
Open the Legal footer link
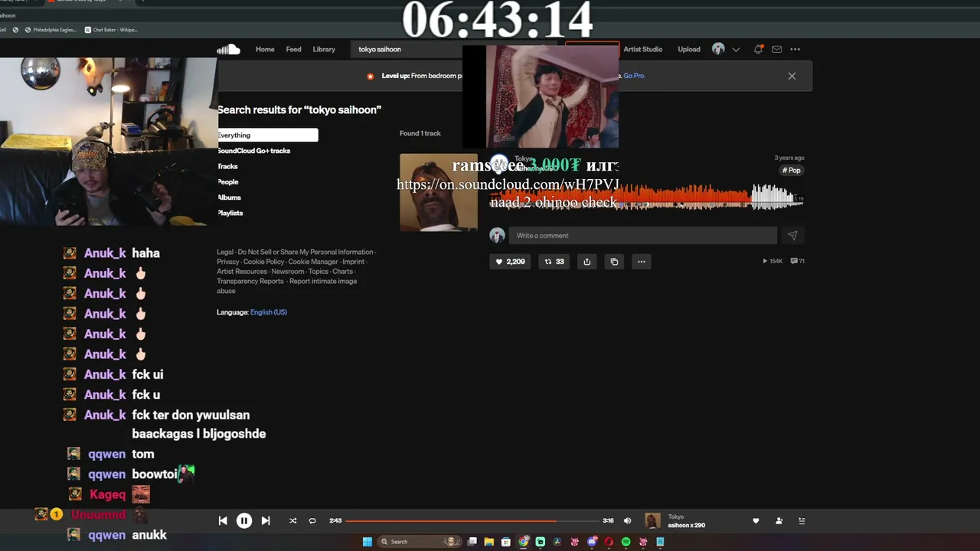(225, 252)
